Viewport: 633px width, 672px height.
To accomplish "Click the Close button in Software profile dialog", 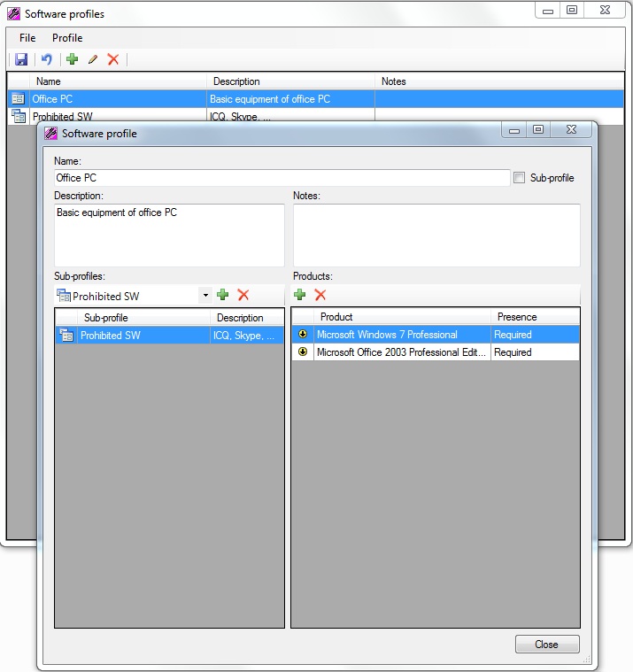I will coord(547,645).
